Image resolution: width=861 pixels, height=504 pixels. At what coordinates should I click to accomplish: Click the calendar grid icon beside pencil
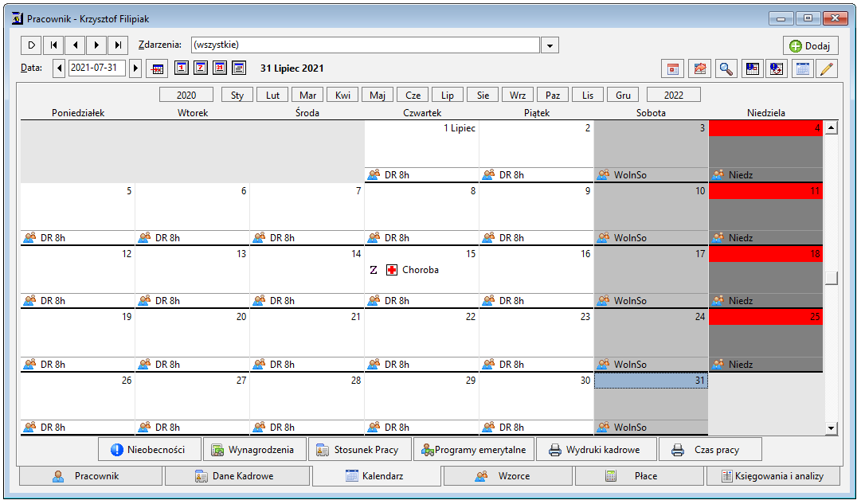tap(802, 68)
